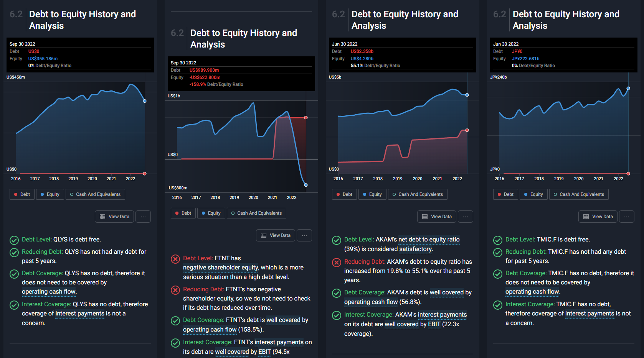Open 'operating cash flow' link in TMIC.F analysis

coord(532,292)
